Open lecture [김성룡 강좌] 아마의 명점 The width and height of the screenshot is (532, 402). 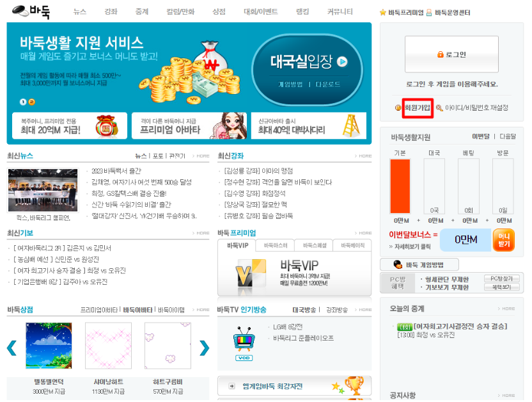[x=258, y=171]
